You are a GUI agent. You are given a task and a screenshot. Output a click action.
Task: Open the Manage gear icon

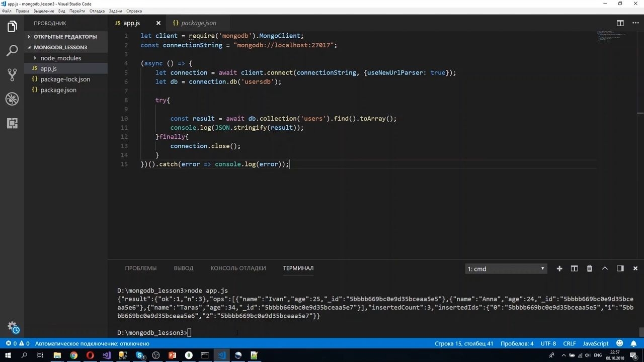tap(12, 327)
